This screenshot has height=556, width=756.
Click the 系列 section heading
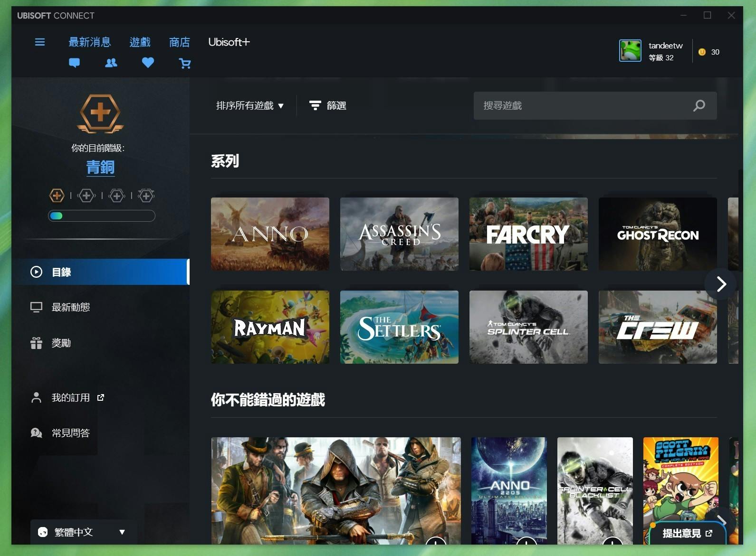pos(225,161)
